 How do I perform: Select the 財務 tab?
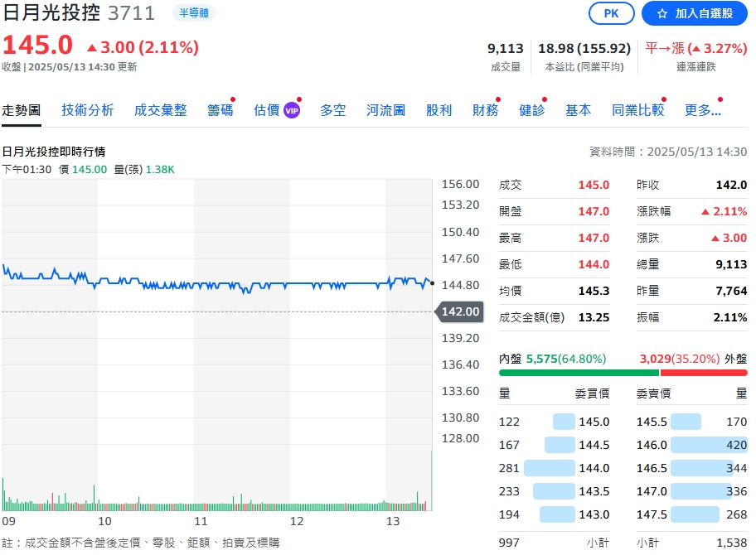(x=485, y=110)
